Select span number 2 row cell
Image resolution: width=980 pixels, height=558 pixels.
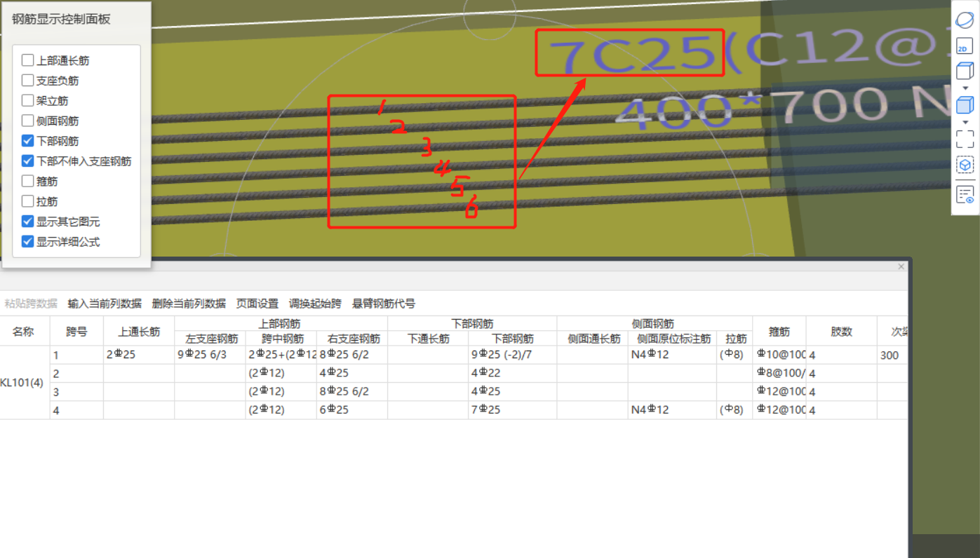pyautogui.click(x=76, y=374)
